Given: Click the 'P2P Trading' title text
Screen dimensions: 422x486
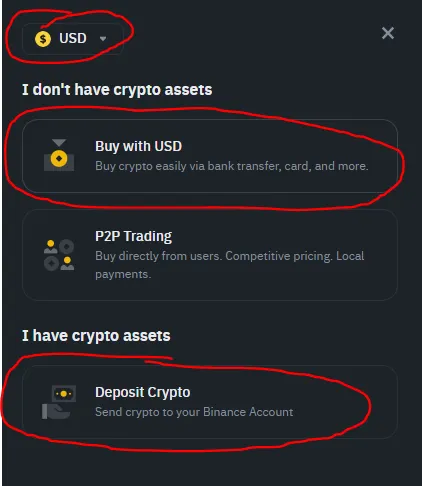Looking at the screenshot, I should [133, 236].
